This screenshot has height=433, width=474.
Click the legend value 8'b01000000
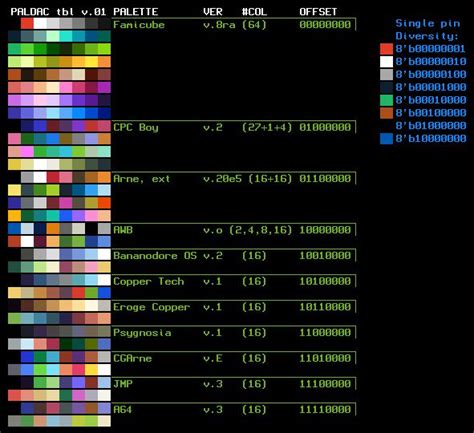point(431,126)
